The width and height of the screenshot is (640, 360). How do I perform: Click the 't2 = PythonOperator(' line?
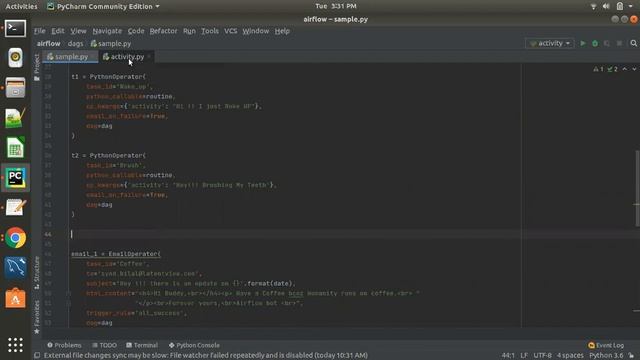[x=109, y=156]
